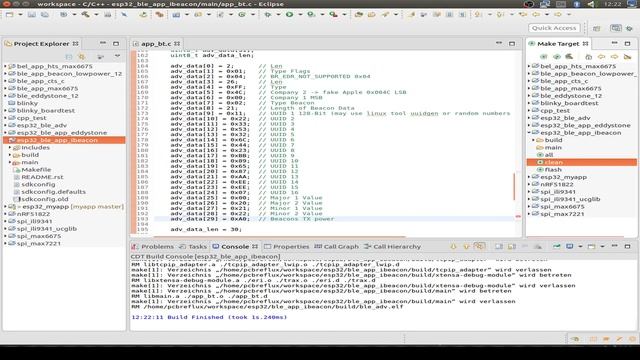Close the Console tab
The width and height of the screenshot is (640, 360).
coord(255,247)
